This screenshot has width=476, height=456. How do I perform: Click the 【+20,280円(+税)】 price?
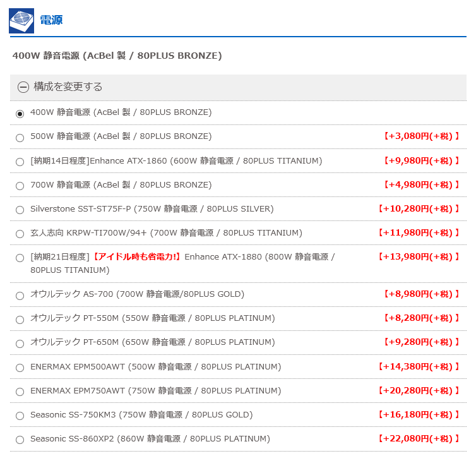419,391
